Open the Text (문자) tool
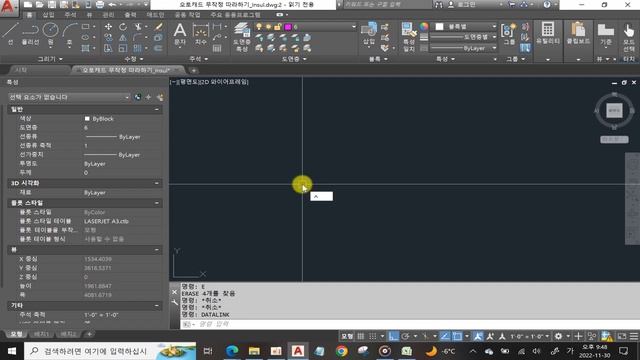 point(180,33)
